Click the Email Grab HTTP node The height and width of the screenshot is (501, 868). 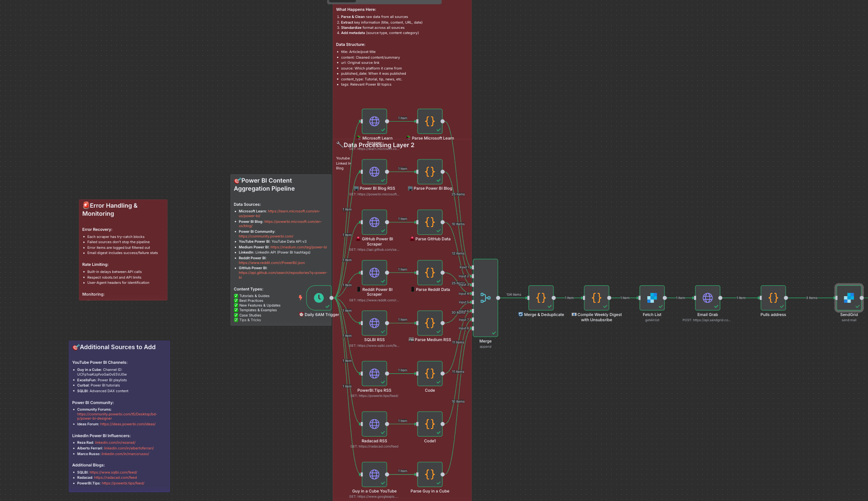click(x=707, y=298)
